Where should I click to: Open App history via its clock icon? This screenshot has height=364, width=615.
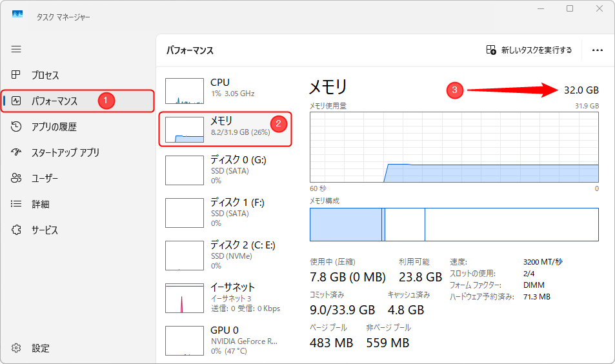click(17, 127)
